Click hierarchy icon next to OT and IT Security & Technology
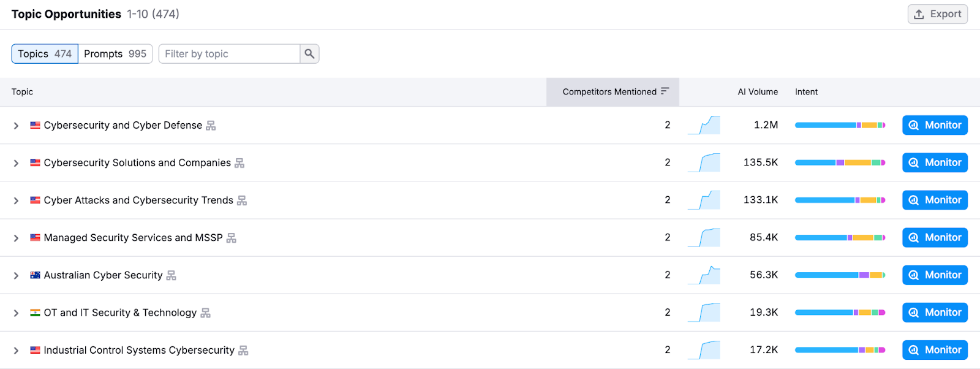Viewport: 980px width, 369px height. pyautogui.click(x=205, y=313)
